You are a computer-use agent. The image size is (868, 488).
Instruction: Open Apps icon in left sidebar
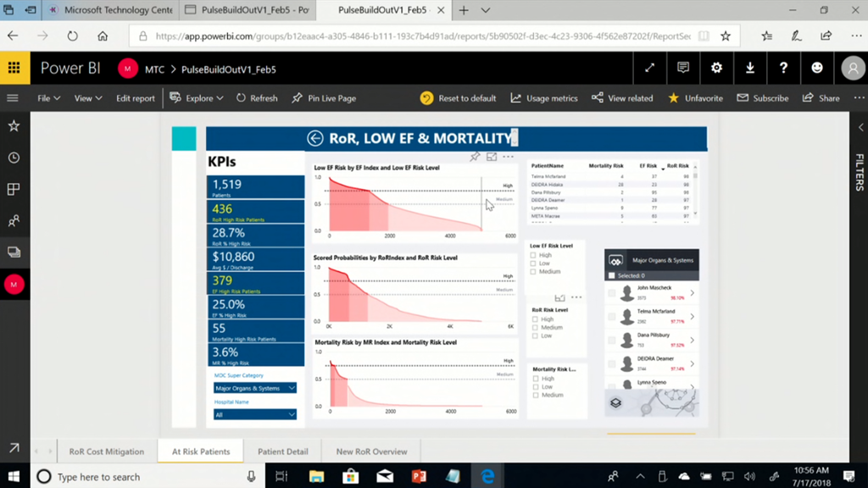pos(14,189)
